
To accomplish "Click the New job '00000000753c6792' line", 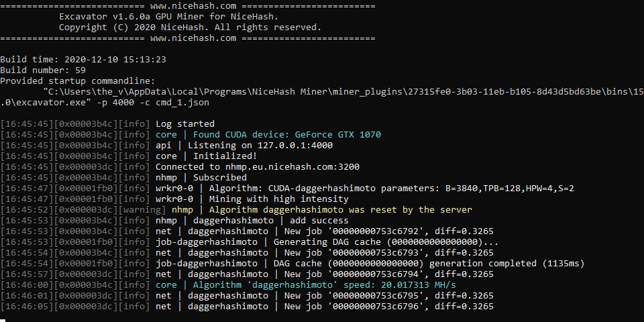I will pos(247,231).
